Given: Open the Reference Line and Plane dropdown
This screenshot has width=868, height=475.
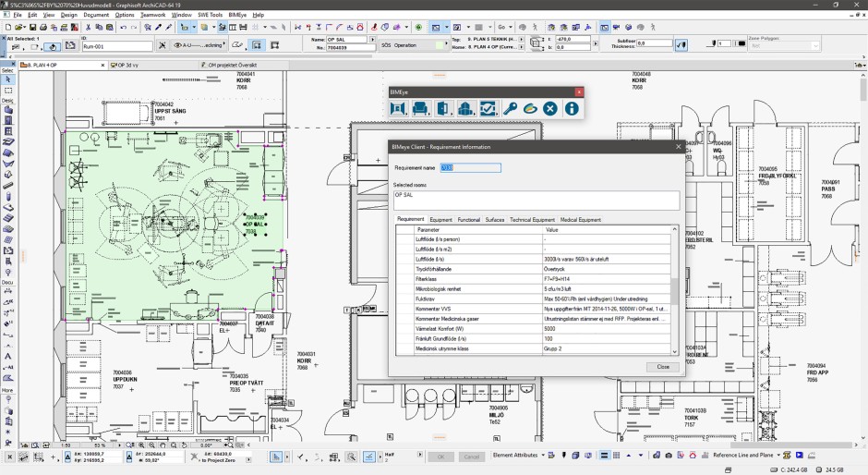Looking at the screenshot, I should coord(779,456).
